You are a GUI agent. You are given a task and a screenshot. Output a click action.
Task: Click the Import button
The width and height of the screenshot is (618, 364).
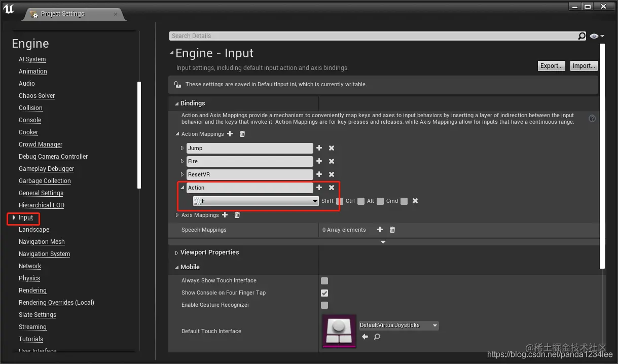[584, 66]
